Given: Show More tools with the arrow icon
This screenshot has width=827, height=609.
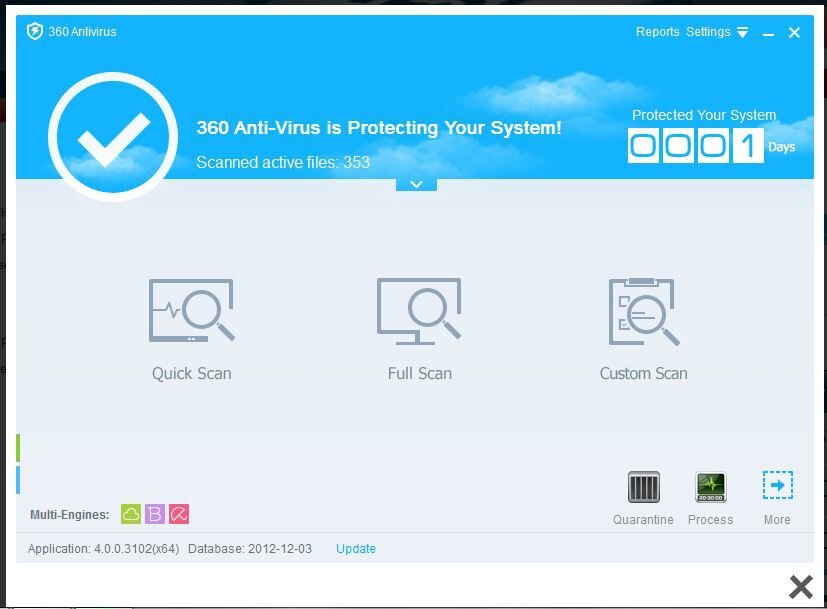Looking at the screenshot, I should click(777, 486).
